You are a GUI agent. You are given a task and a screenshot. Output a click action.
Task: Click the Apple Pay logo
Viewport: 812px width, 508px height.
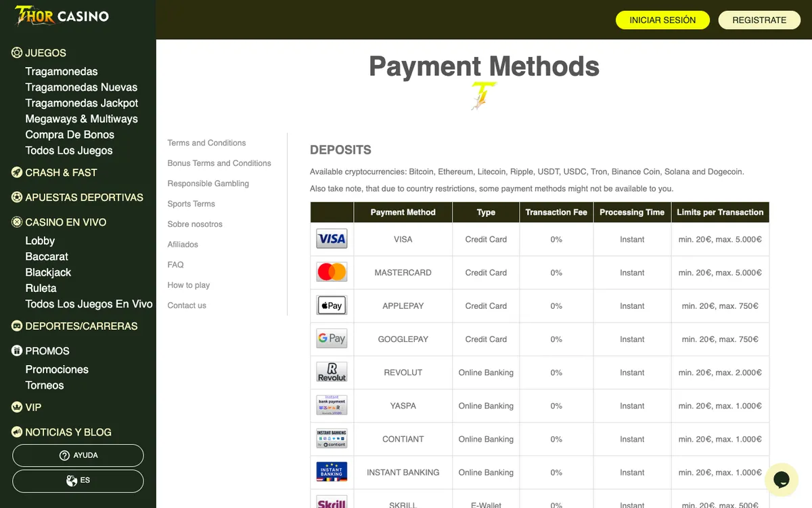[x=332, y=305]
